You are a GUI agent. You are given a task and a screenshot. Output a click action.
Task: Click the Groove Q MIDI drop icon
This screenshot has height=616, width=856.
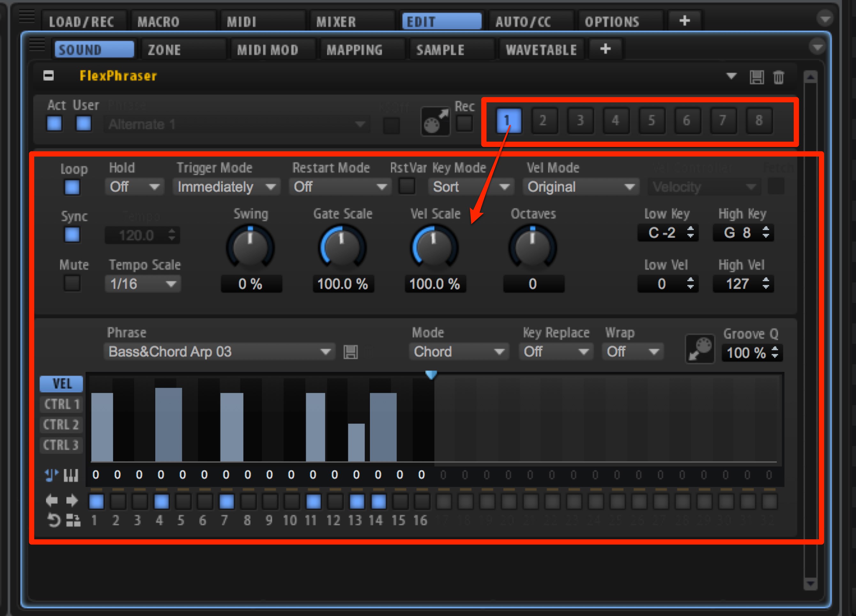(x=700, y=349)
